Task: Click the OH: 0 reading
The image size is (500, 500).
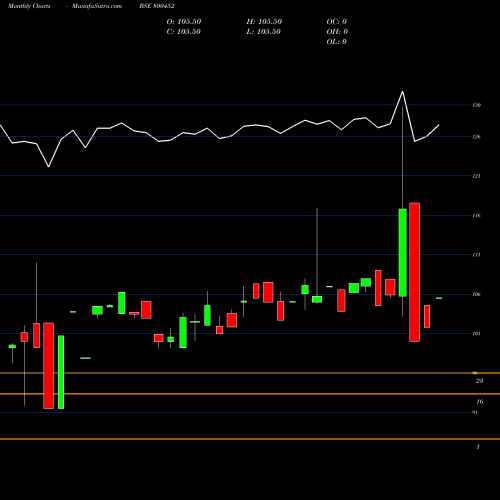Action: coord(337,32)
